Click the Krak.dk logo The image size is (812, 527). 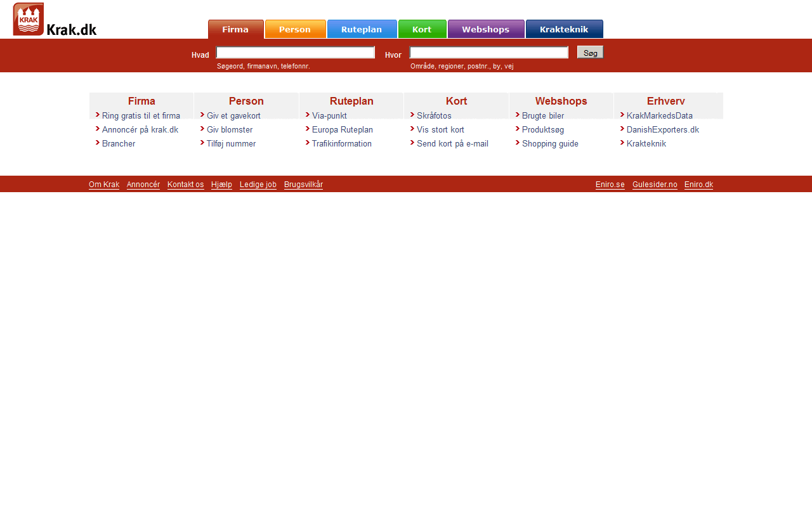point(55,20)
